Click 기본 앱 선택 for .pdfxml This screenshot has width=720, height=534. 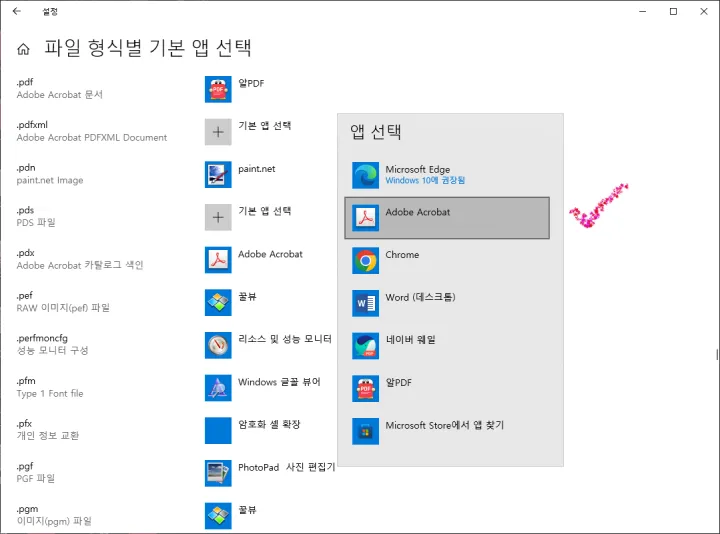264,126
